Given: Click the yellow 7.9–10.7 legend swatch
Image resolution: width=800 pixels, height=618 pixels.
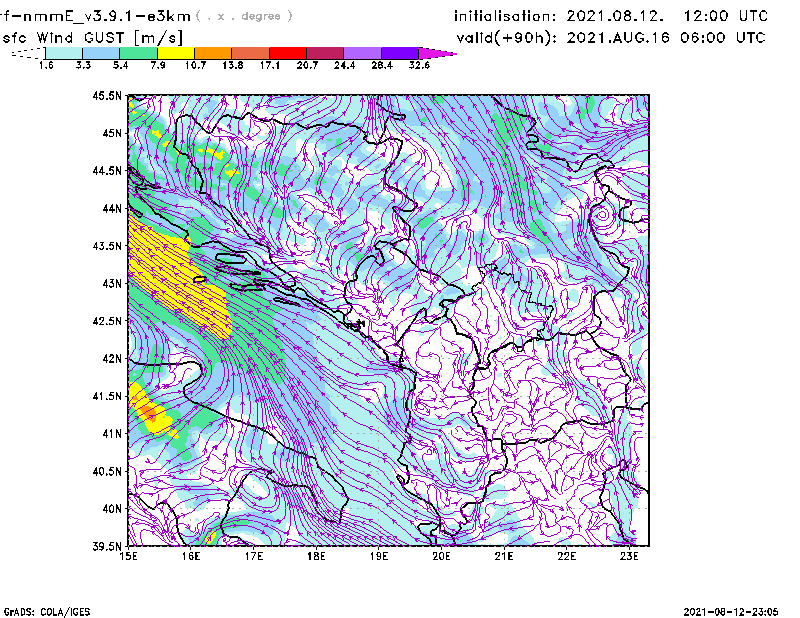Looking at the screenshot, I should click(x=176, y=53).
